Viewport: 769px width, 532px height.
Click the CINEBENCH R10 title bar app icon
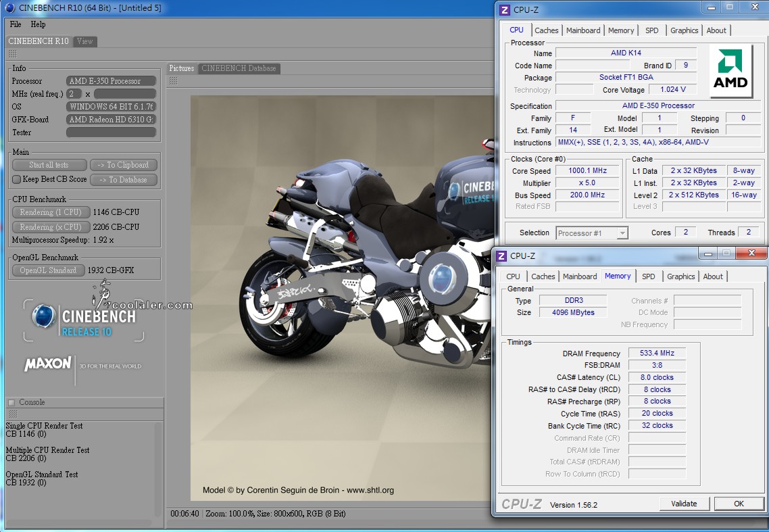(9, 7)
